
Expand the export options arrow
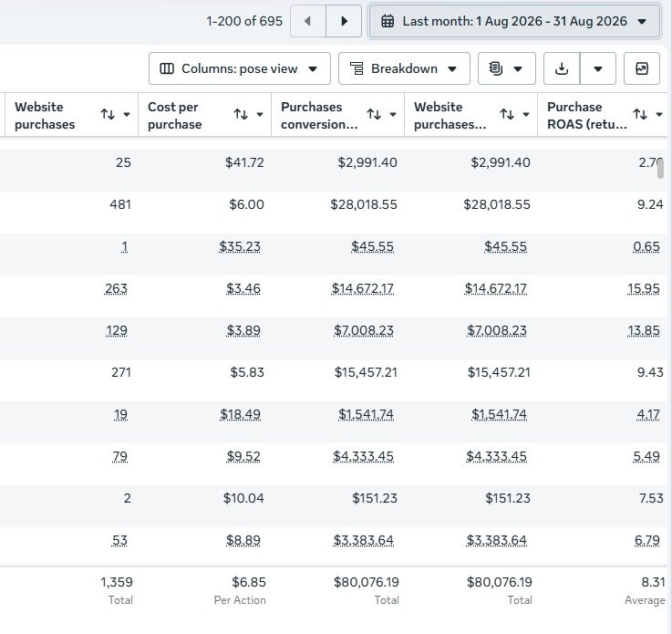click(598, 68)
